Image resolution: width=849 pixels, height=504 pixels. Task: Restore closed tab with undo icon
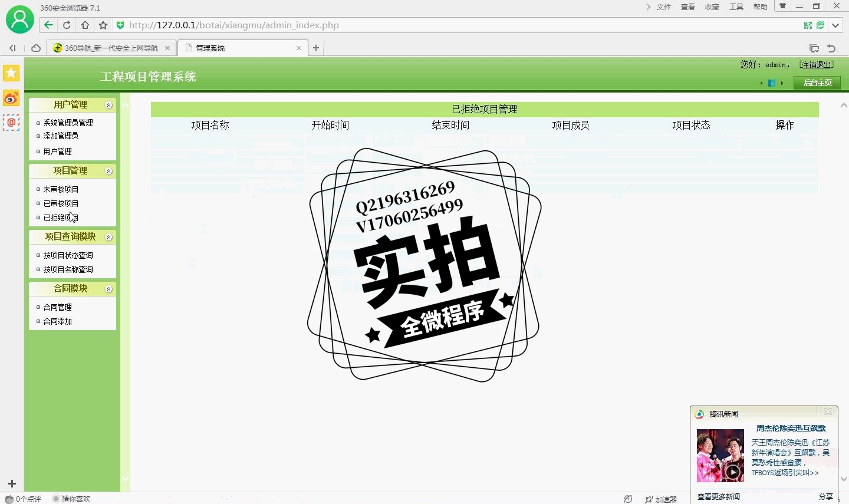click(x=831, y=48)
